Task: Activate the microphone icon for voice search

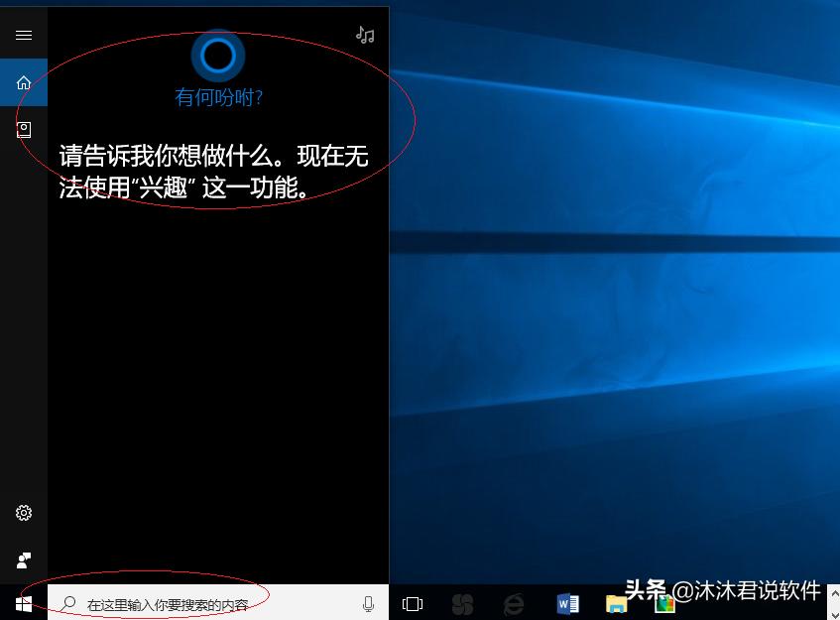Action: pyautogui.click(x=367, y=602)
